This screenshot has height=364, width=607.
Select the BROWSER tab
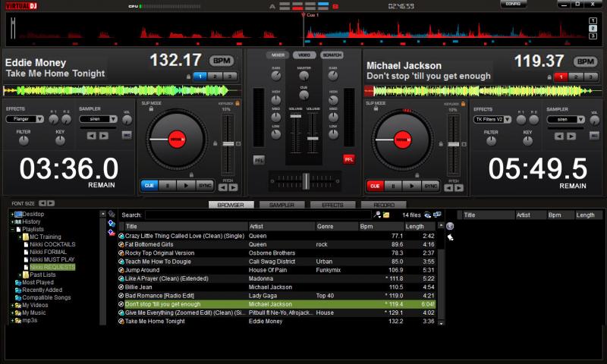[x=231, y=205]
